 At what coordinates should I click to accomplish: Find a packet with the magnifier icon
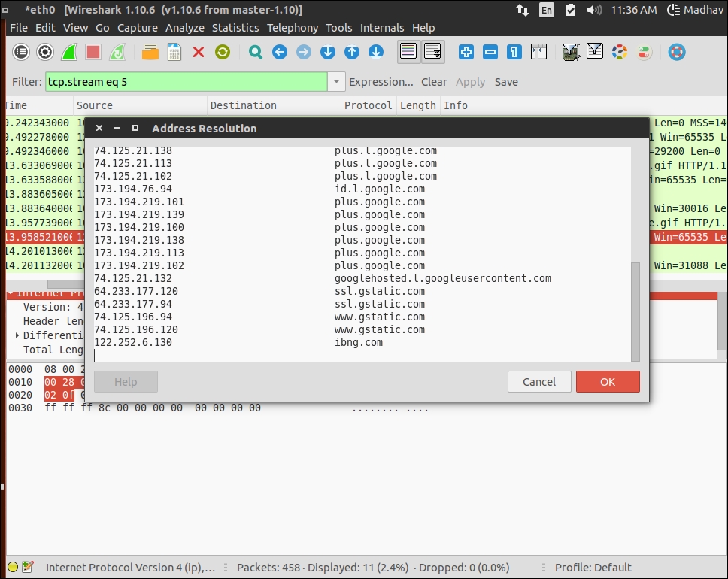256,52
